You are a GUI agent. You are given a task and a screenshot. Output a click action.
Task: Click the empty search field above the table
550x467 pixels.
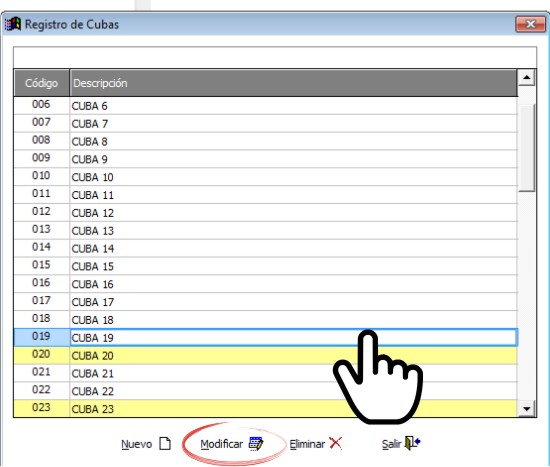[275, 57]
